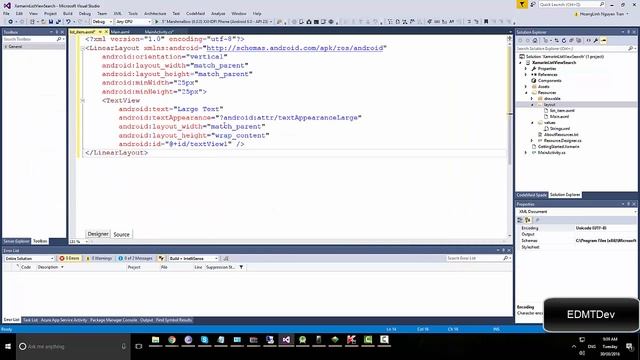
Task: Click the Task View taskbar icon
Action: [139, 346]
